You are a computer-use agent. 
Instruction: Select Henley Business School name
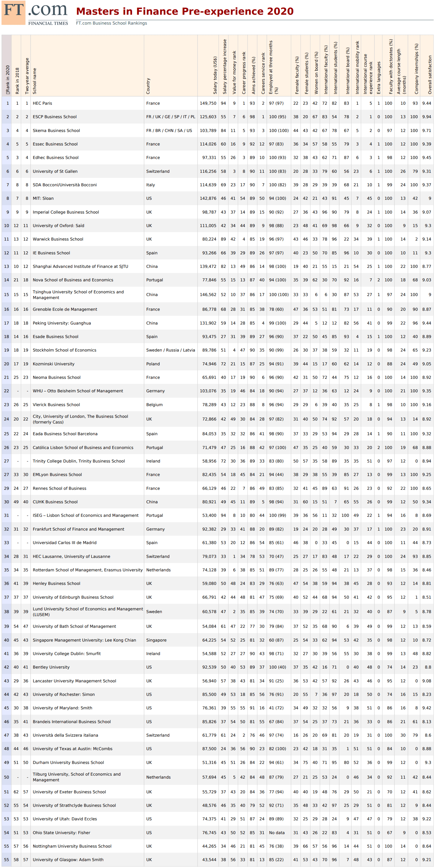coord(56,583)
